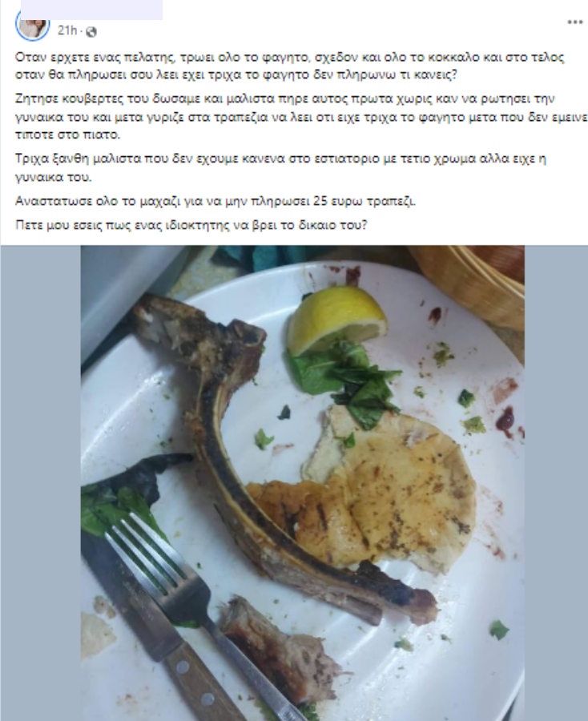Click the gray margin left of the photo
Viewport: 588px width, 721px height.
point(41,483)
